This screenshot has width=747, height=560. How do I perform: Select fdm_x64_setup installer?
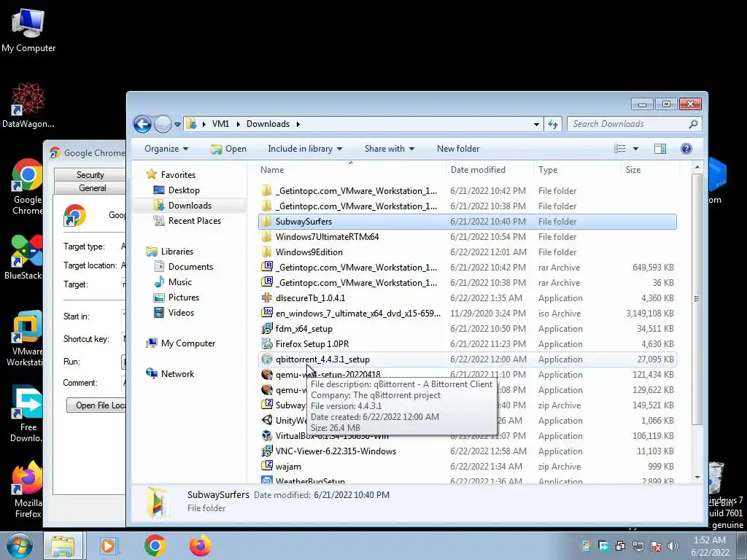click(304, 329)
